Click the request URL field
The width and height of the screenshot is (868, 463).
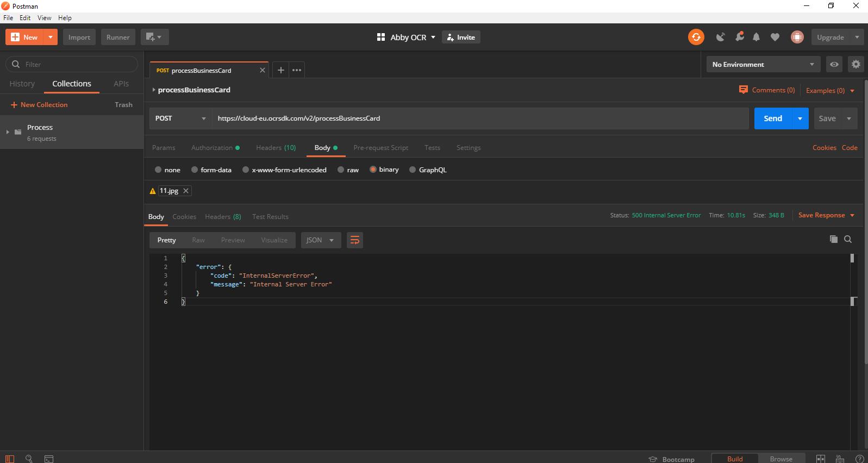click(480, 118)
